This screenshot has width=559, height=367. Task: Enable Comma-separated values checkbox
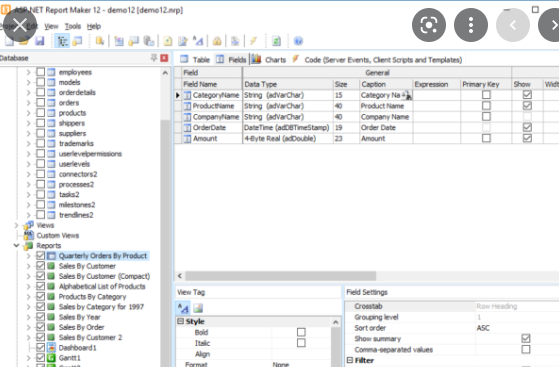click(x=525, y=349)
